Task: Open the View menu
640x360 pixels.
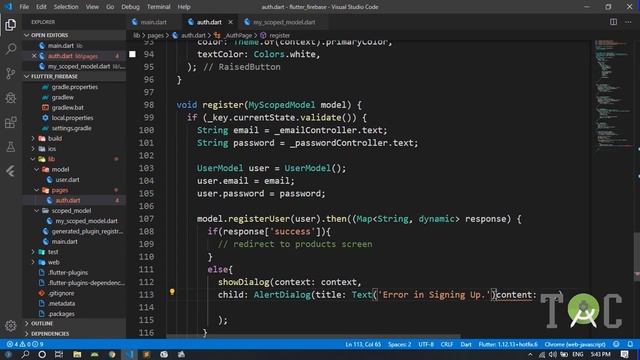Action: pos(92,7)
